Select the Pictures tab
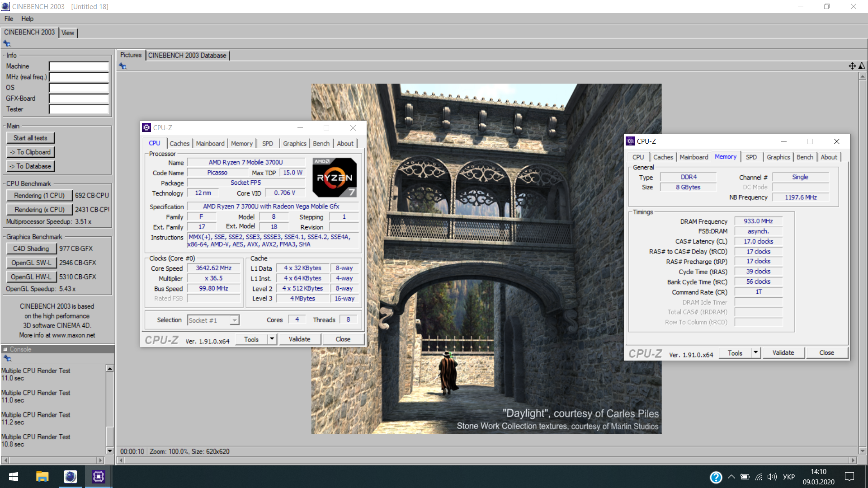The image size is (868, 488). click(x=131, y=55)
